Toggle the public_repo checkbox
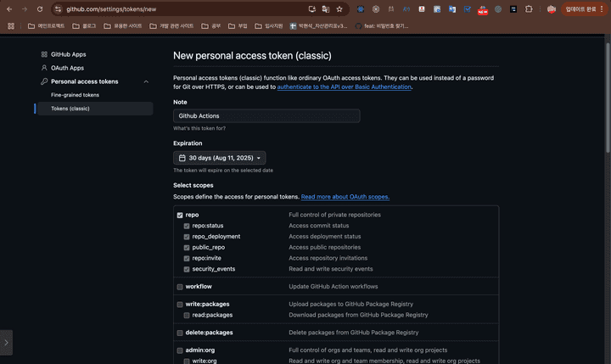Image resolution: width=611 pixels, height=364 pixels. (x=187, y=248)
